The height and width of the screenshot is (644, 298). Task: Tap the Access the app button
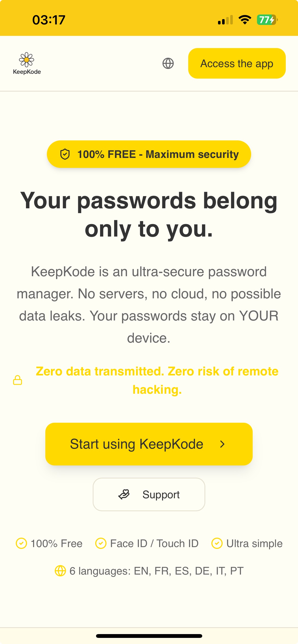(237, 63)
